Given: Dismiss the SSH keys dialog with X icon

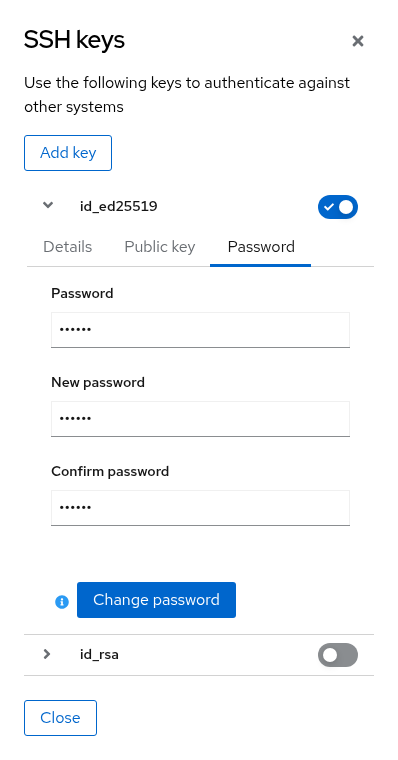Looking at the screenshot, I should coord(358,41).
